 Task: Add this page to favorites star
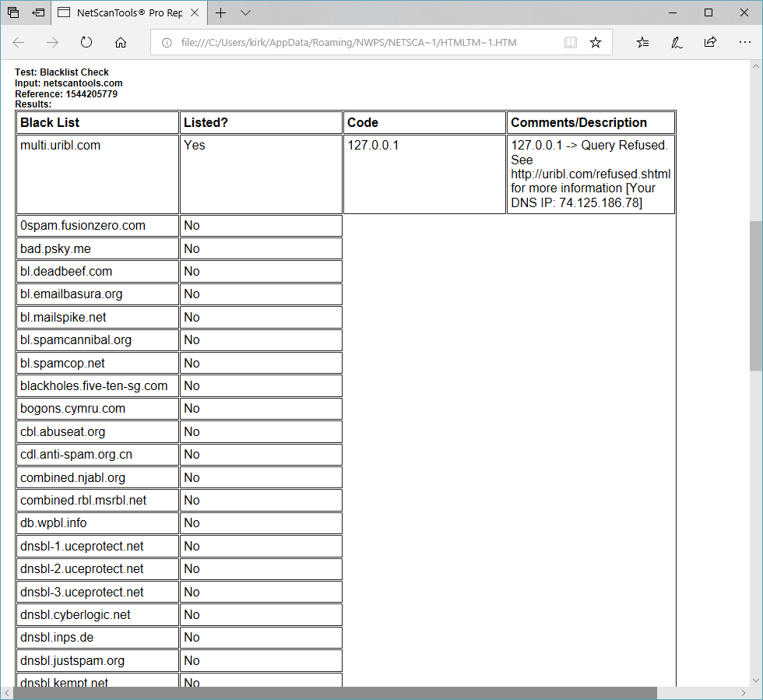tap(595, 42)
